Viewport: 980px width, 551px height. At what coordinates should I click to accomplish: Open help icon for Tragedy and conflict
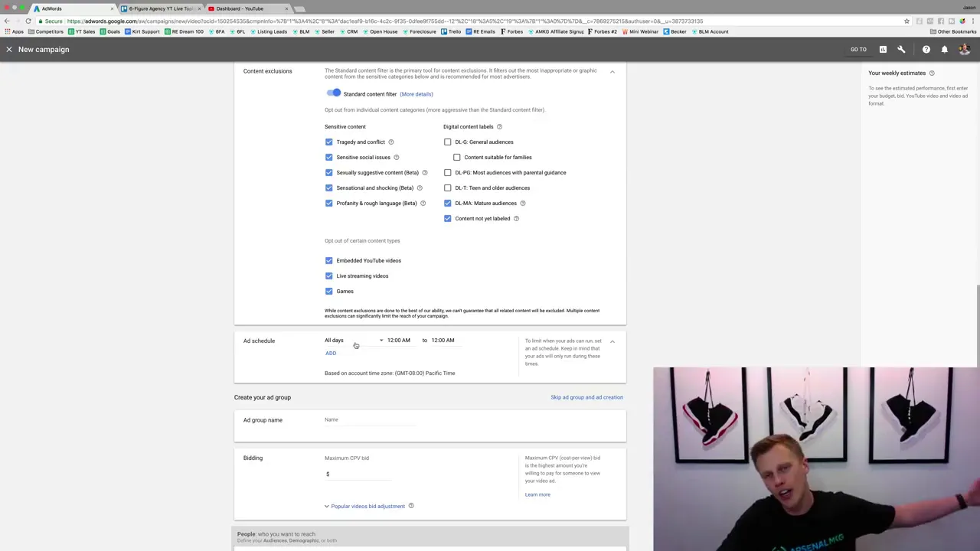[390, 142]
